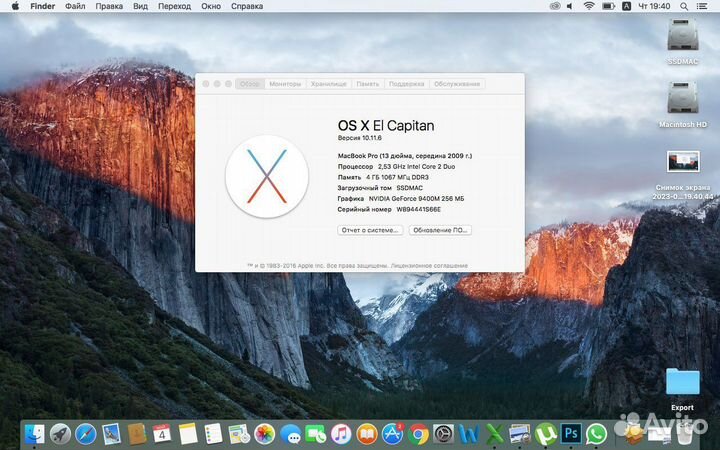Open Mail stamp icon in Dock
The image size is (720, 450).
pos(112,433)
